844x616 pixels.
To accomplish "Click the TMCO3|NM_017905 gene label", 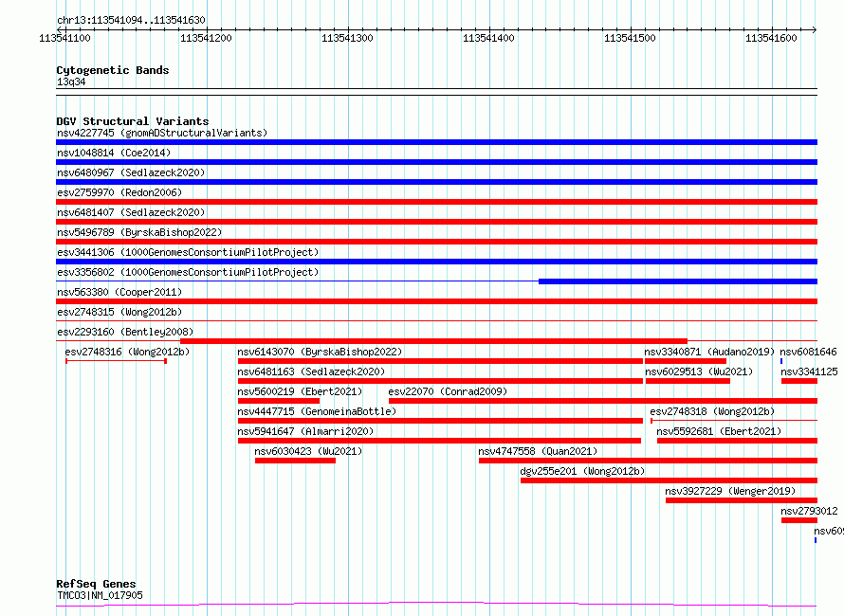I will pos(100,595).
